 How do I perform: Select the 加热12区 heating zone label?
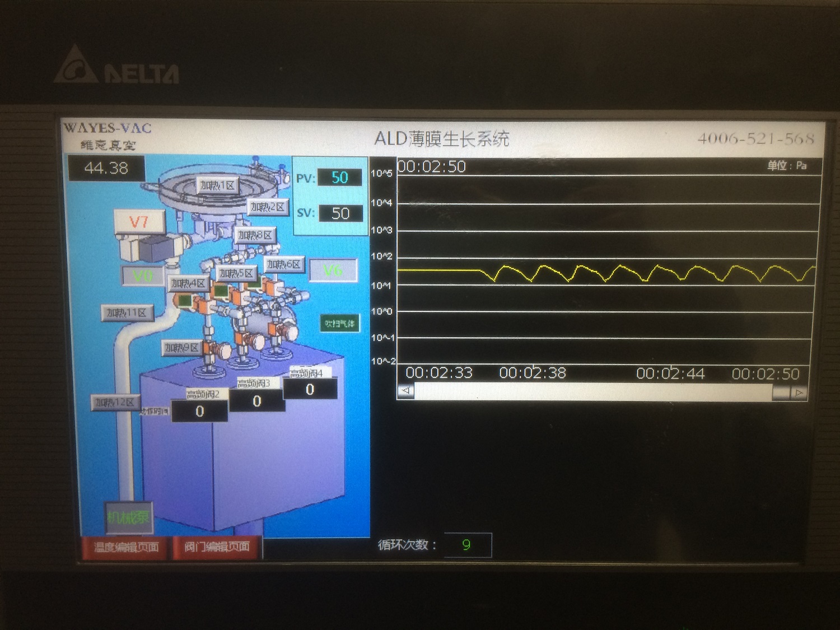(114, 402)
